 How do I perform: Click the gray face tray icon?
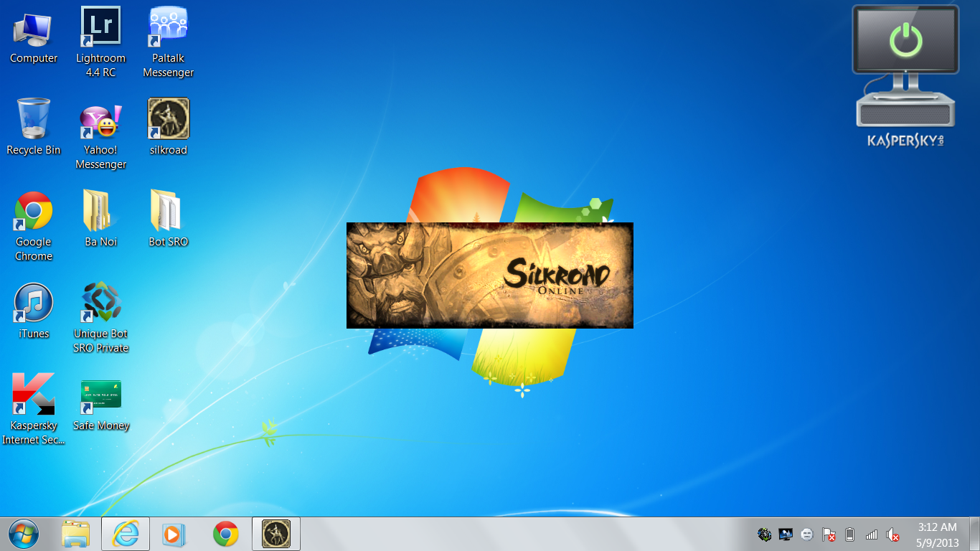tap(806, 534)
